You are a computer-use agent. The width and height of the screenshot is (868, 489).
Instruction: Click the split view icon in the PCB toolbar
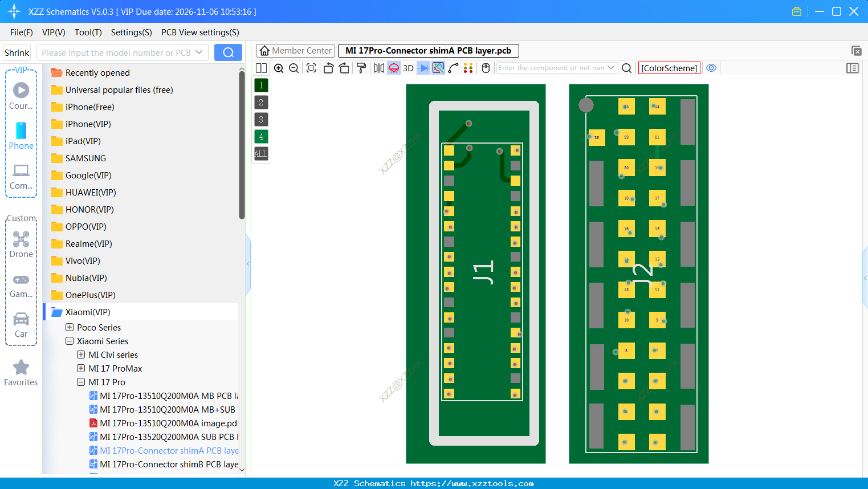pyautogui.click(x=261, y=68)
